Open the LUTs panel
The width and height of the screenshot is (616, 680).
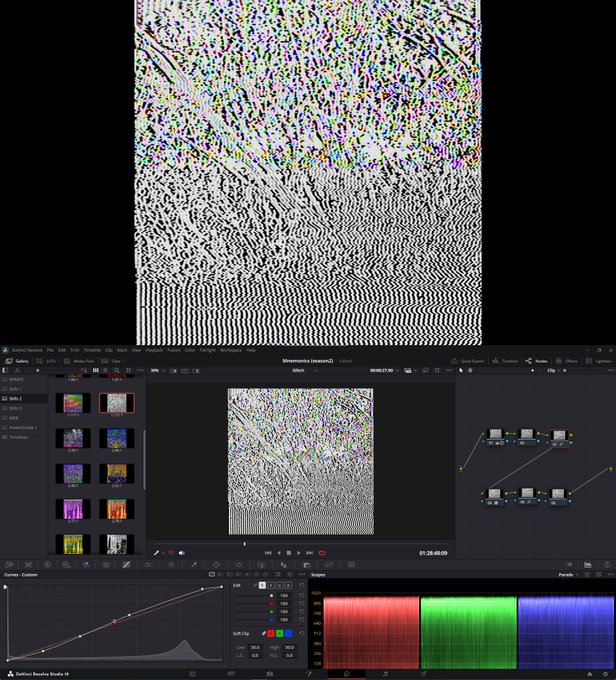(46, 361)
